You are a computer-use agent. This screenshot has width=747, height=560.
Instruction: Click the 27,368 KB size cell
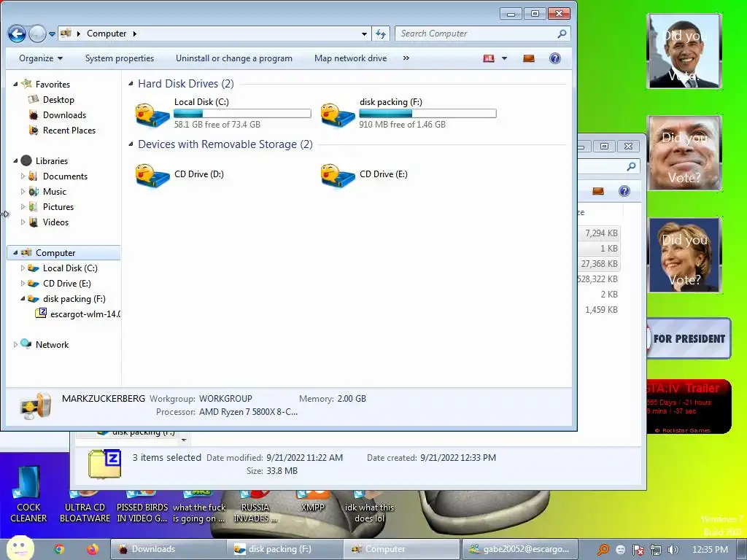coord(599,264)
